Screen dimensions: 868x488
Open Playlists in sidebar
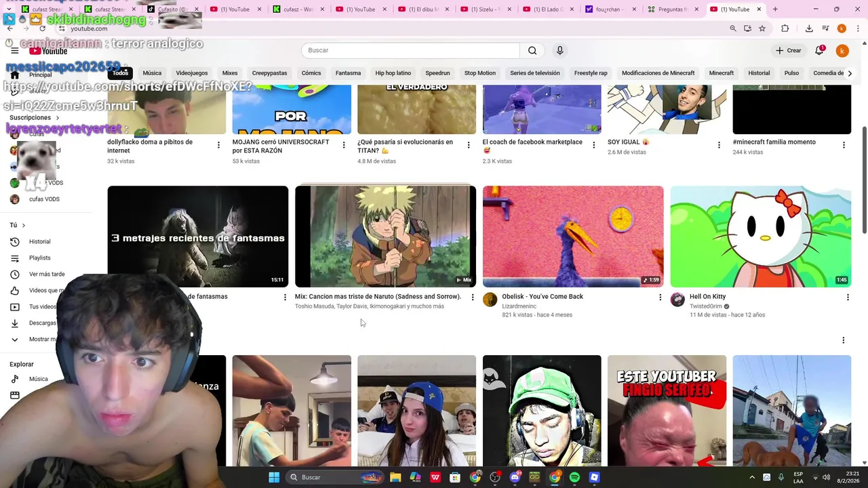pyautogui.click(x=39, y=258)
